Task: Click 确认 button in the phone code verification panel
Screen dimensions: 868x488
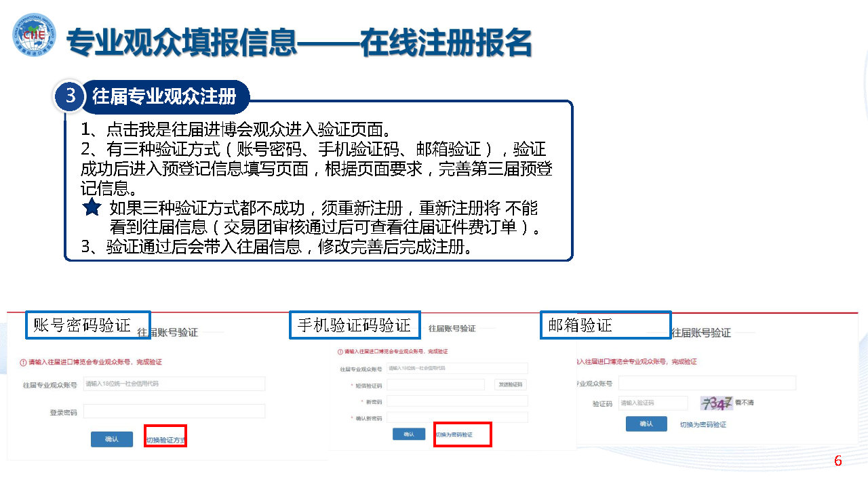Action: tap(409, 434)
